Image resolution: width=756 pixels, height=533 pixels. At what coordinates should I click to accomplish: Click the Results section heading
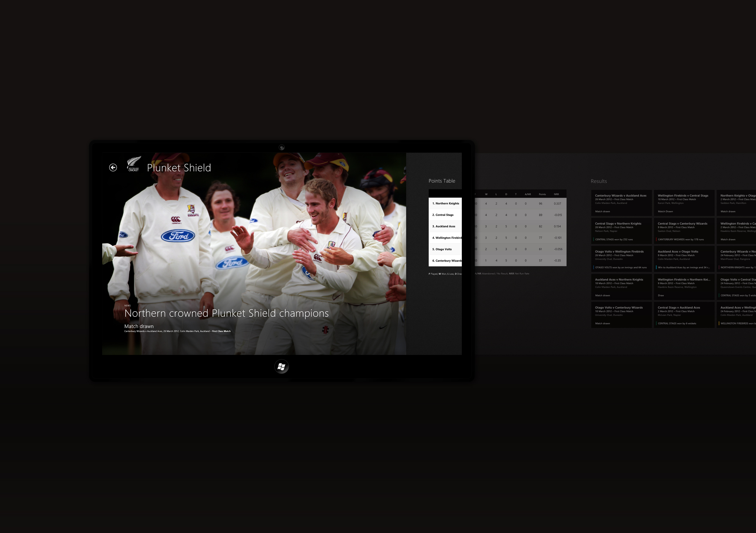[x=598, y=181]
